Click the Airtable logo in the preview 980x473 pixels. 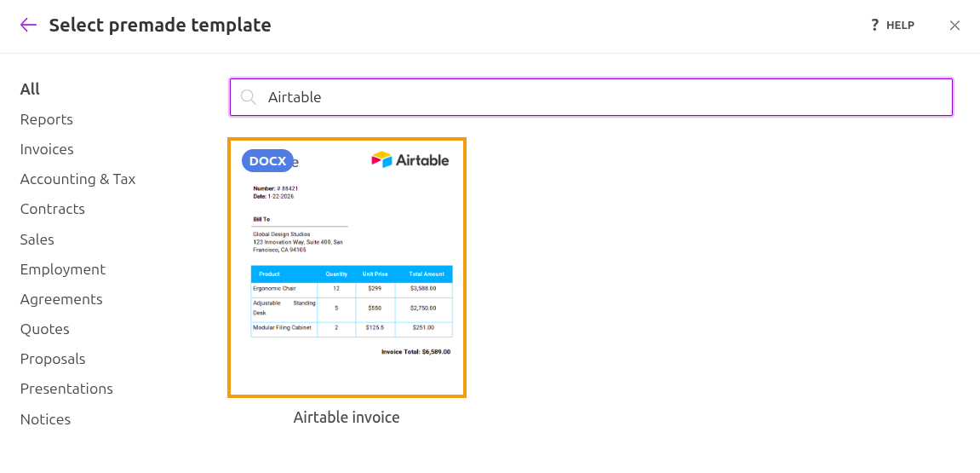click(410, 159)
